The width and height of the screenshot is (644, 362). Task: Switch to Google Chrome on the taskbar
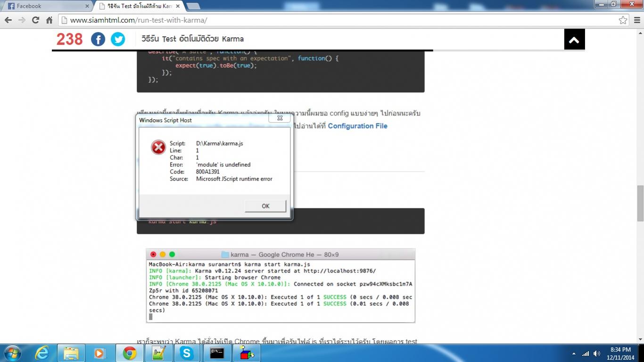click(130, 353)
